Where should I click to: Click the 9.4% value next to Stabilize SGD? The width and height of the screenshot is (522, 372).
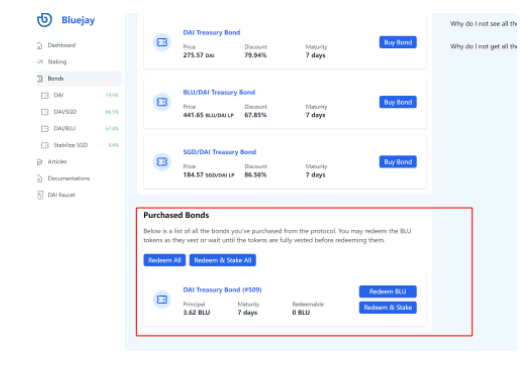114,145
